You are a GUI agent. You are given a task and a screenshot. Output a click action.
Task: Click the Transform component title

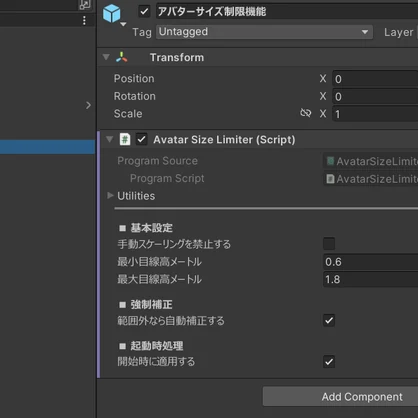click(x=177, y=57)
